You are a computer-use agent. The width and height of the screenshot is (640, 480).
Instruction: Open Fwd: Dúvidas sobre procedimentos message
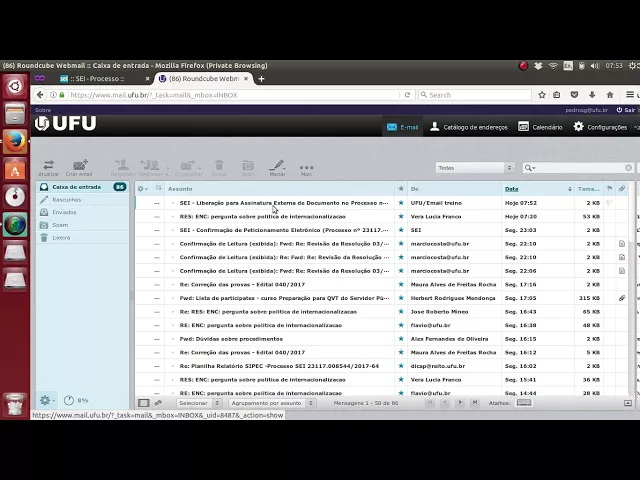231,339
